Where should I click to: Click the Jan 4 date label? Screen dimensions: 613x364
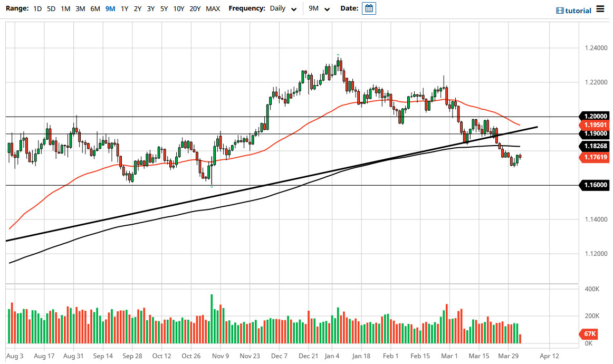(332, 356)
